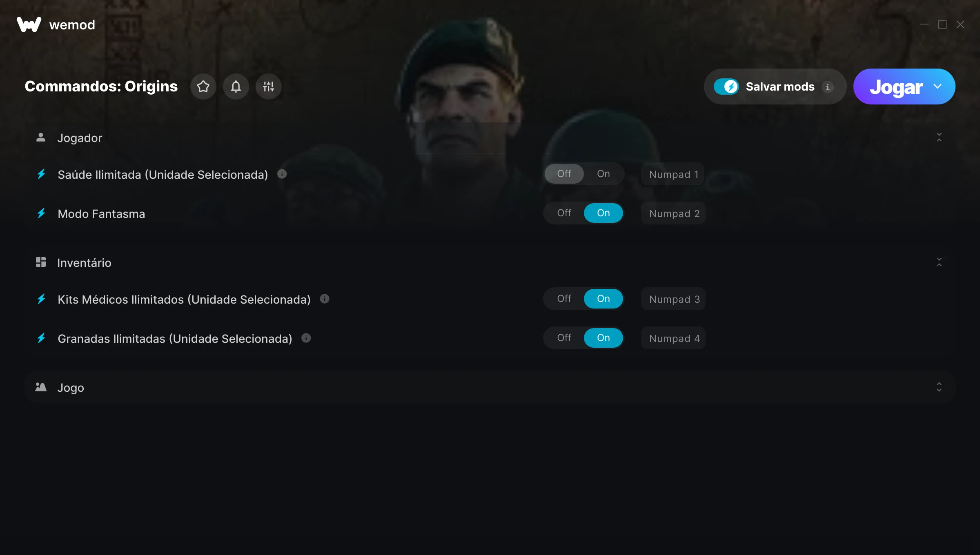
Task: Collapse the Inventário section
Action: [x=939, y=262]
